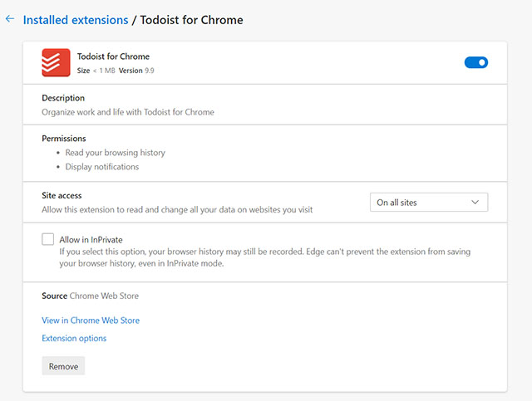Image resolution: width=532 pixels, height=401 pixels.
Task: Remove the Todoist extension with the Remove button
Action: (63, 366)
